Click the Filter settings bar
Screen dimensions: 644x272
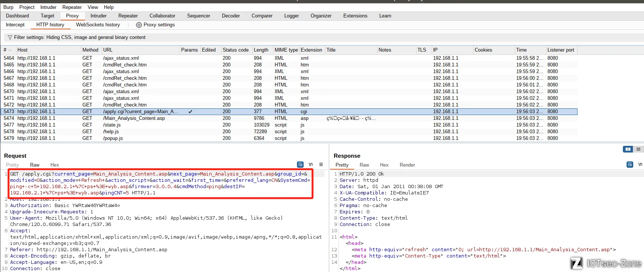point(324,37)
